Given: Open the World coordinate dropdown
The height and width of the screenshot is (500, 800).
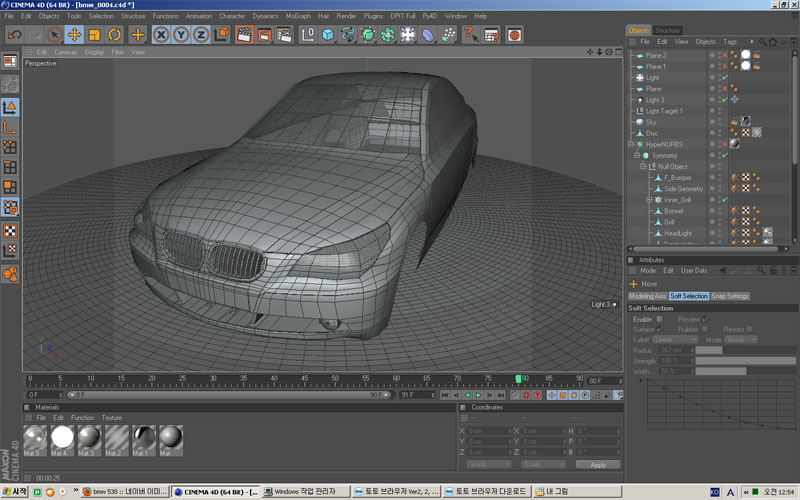Looking at the screenshot, I should click(x=488, y=465).
